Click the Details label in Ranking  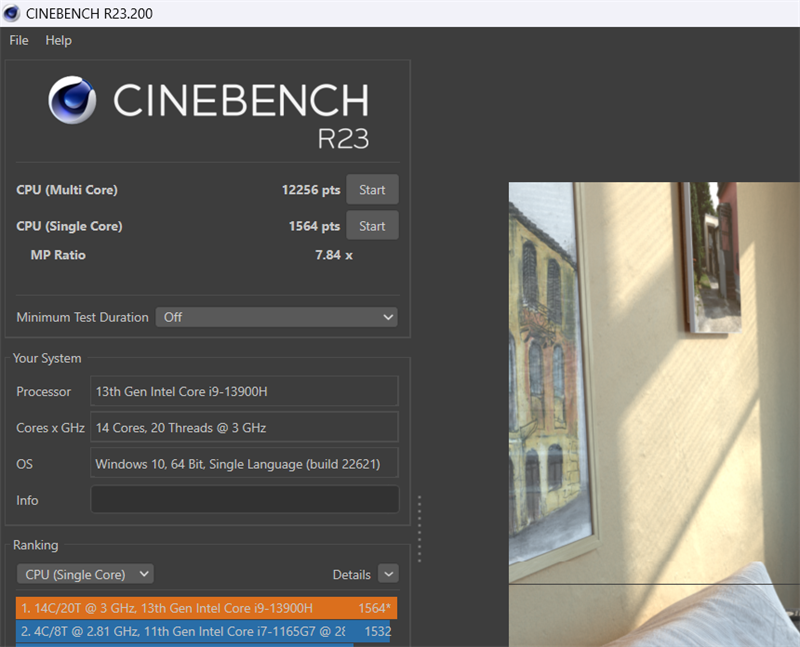coord(352,575)
